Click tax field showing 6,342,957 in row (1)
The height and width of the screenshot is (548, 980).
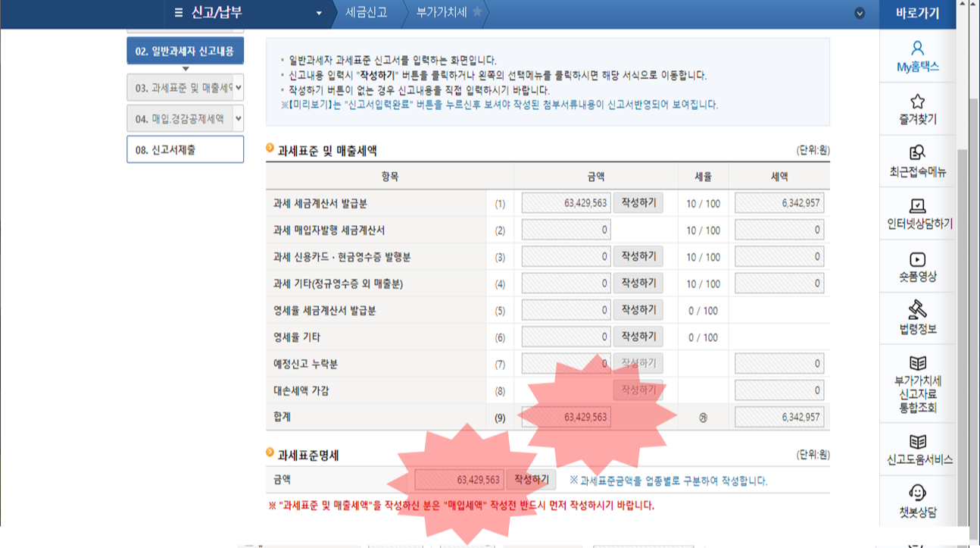point(779,203)
